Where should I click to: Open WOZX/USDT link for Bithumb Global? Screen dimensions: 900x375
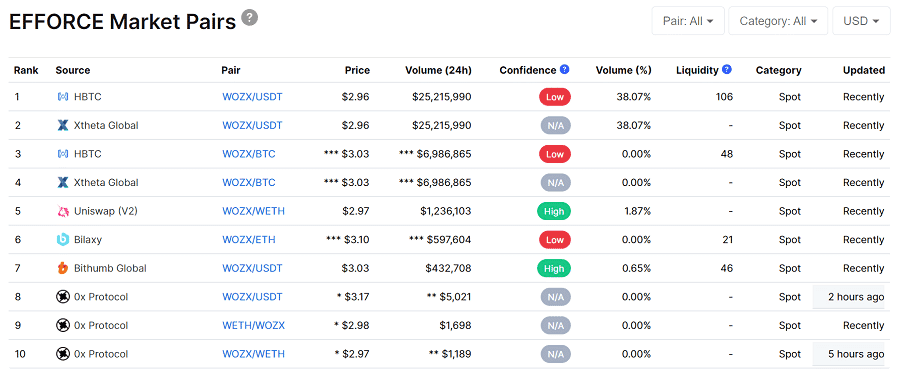tap(253, 268)
